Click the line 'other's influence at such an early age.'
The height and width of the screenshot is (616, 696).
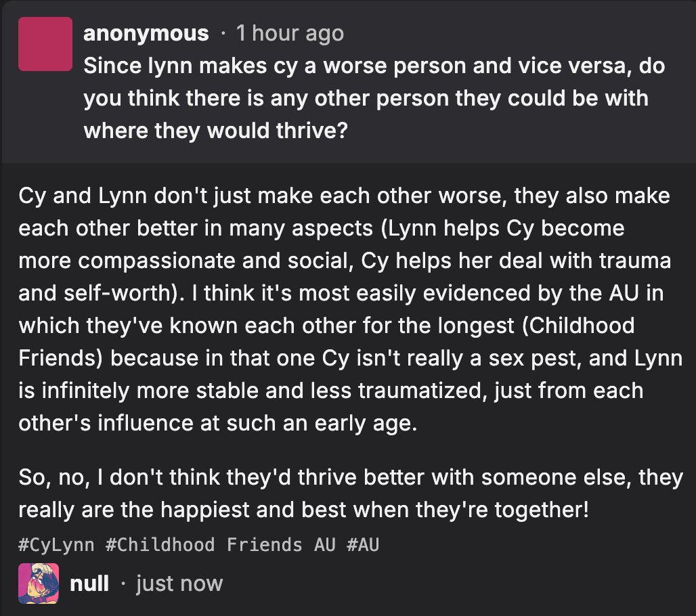(x=217, y=423)
